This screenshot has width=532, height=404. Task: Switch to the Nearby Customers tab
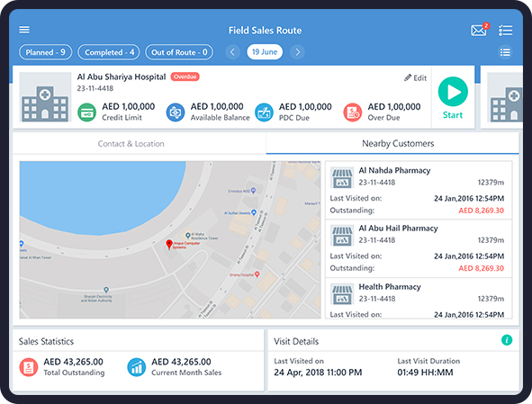[x=392, y=143]
